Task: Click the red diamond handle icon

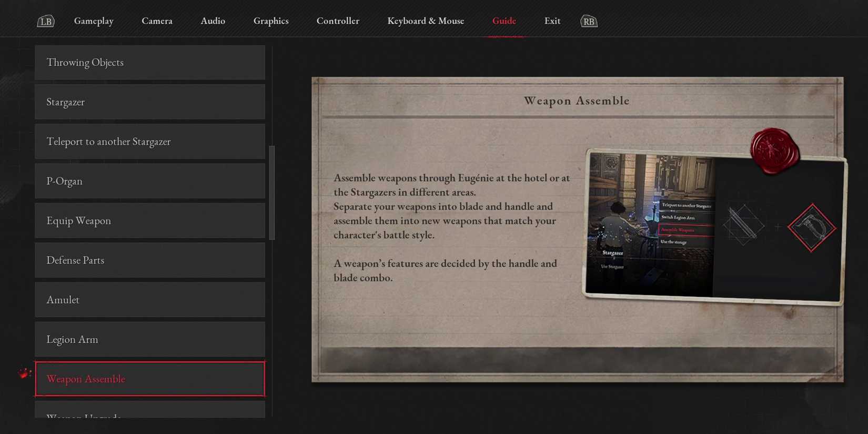Action: click(811, 227)
